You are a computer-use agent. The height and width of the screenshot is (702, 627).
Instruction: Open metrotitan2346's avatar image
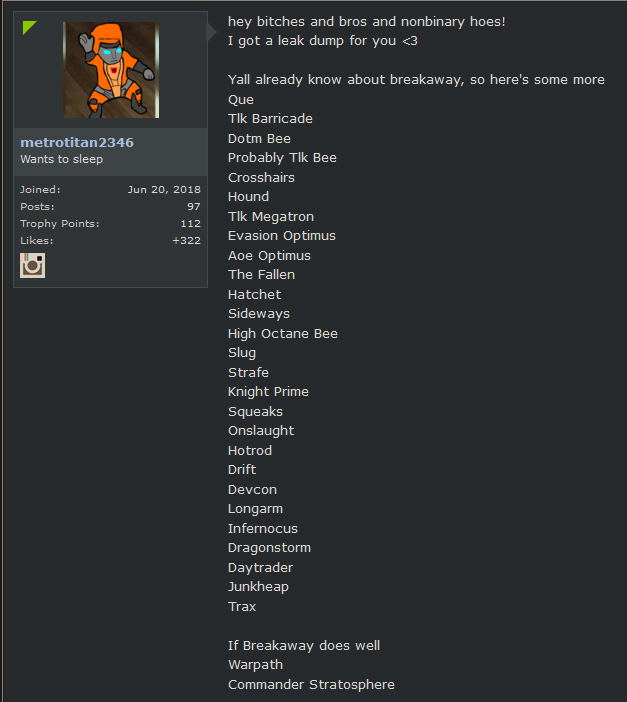click(111, 70)
